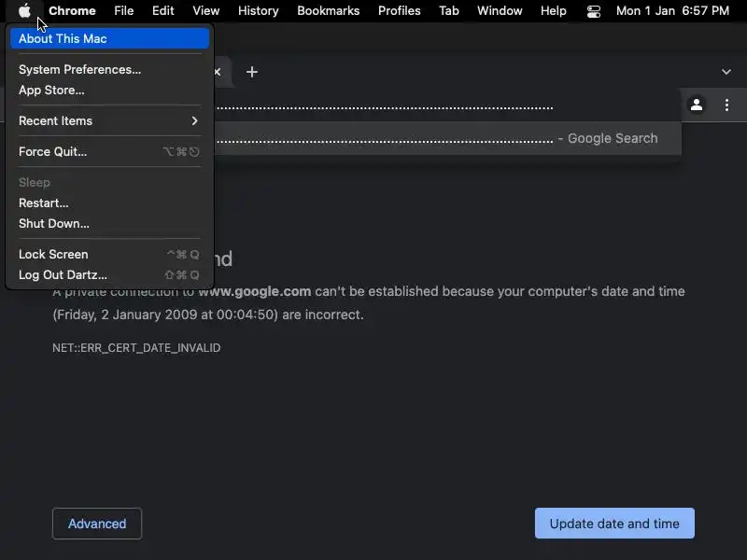747x560 pixels.
Task: Open the File menu
Action: 124,10
